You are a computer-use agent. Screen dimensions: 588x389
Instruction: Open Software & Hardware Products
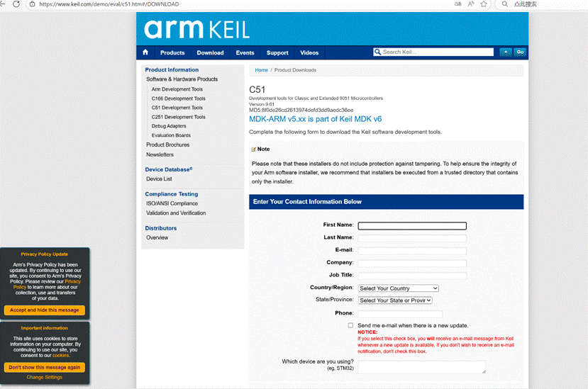[x=182, y=79]
